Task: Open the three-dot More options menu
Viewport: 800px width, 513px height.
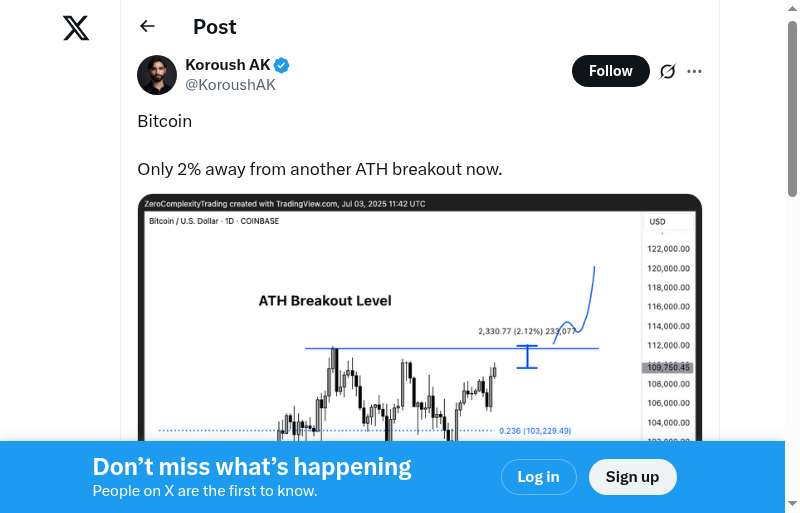Action: coord(695,71)
